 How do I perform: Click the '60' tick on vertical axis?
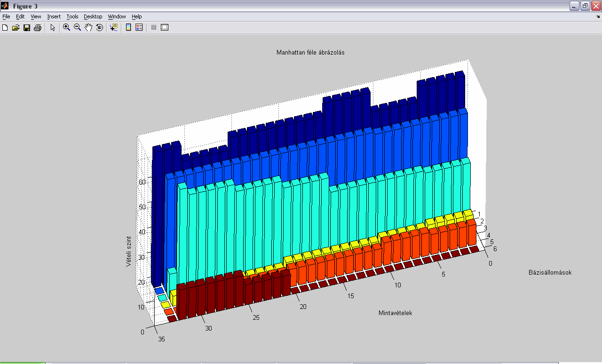point(143,182)
